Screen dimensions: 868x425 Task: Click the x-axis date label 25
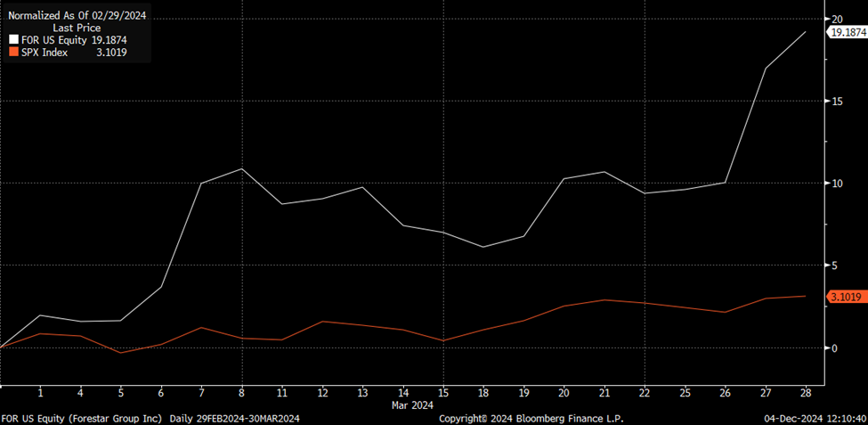point(685,392)
